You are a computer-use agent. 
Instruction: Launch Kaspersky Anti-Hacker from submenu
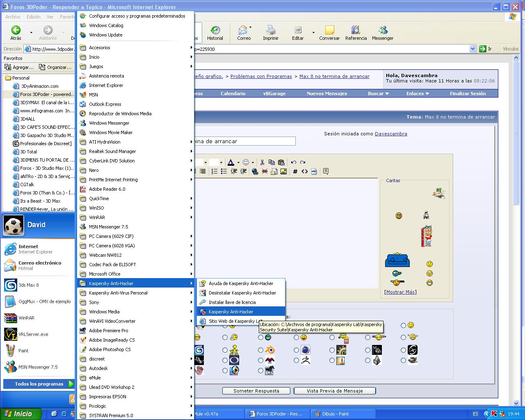(241, 312)
